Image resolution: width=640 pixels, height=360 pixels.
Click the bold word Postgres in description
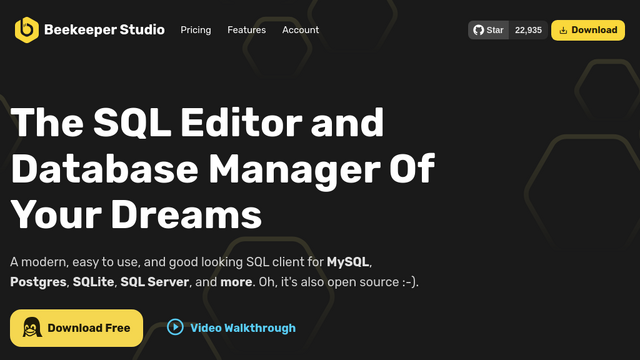[x=38, y=282]
